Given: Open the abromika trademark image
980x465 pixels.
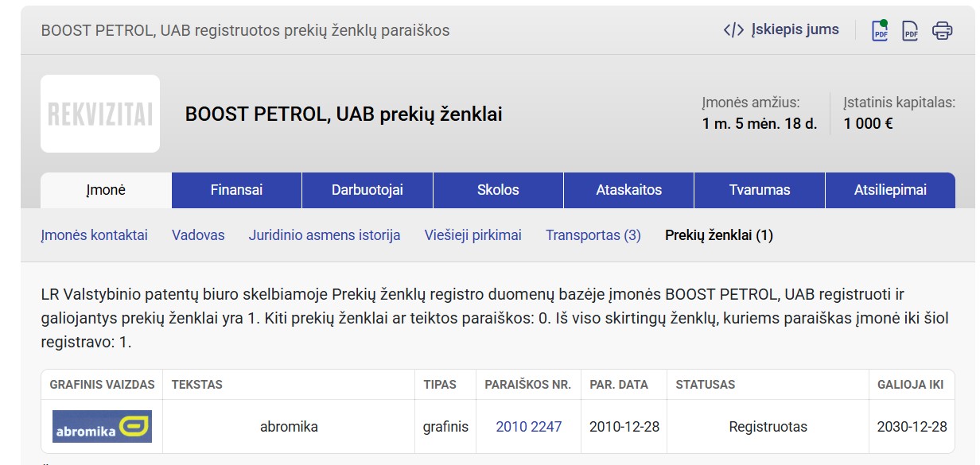Looking at the screenshot, I should point(102,427).
